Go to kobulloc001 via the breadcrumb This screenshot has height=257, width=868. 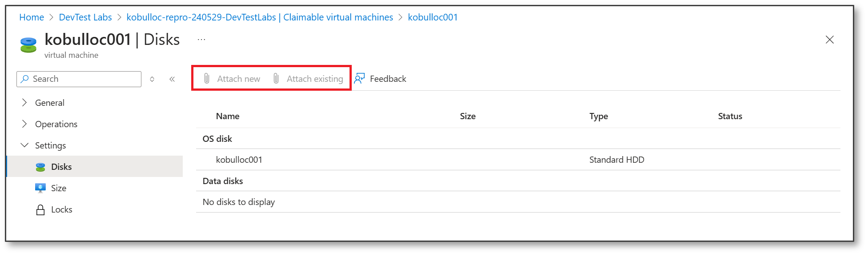click(x=433, y=17)
